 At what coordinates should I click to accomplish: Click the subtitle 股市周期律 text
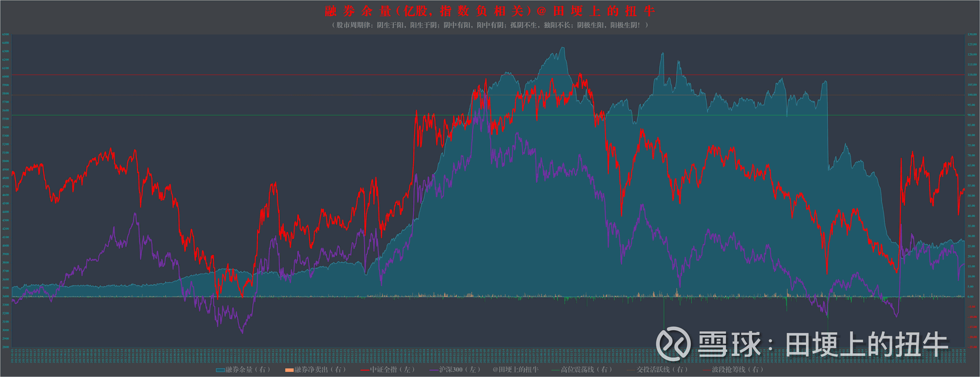click(490, 25)
